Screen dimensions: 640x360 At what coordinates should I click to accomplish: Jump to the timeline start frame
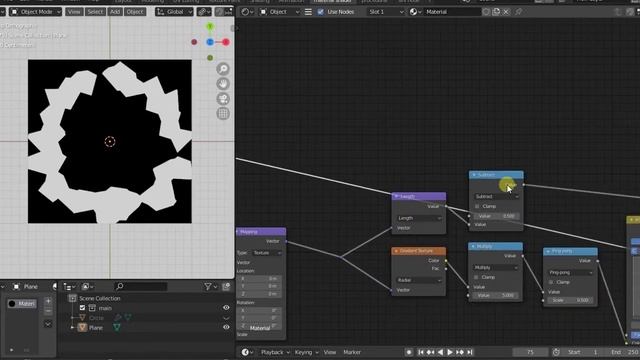coord(421,352)
